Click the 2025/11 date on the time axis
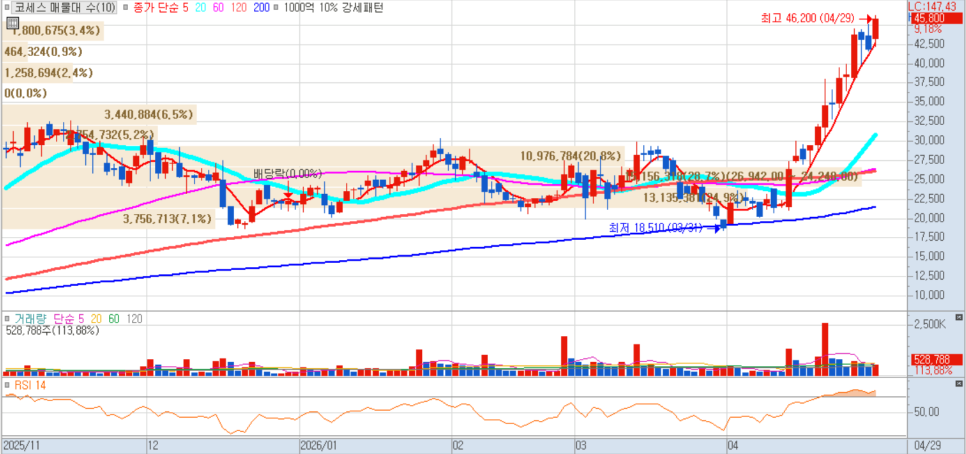The image size is (966, 454). click(x=20, y=445)
